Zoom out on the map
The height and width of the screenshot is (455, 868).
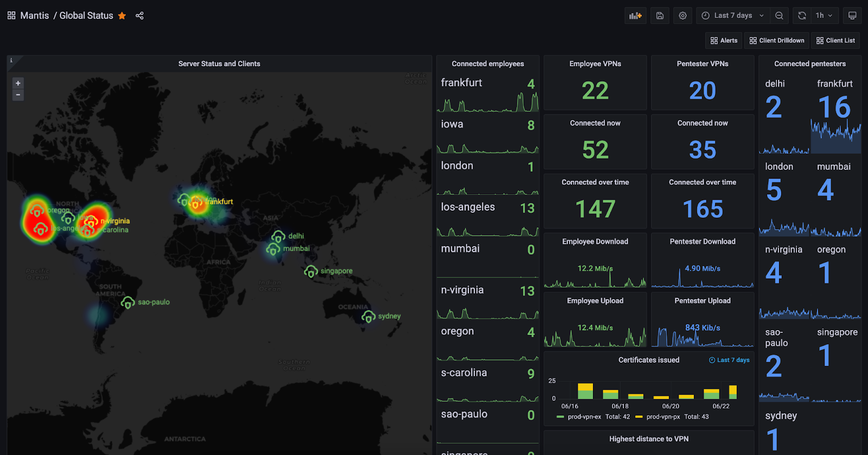pyautogui.click(x=18, y=95)
